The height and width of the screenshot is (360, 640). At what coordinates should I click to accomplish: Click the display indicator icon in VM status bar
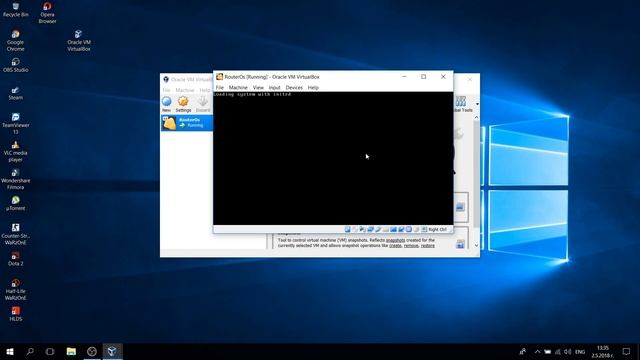coord(393,229)
